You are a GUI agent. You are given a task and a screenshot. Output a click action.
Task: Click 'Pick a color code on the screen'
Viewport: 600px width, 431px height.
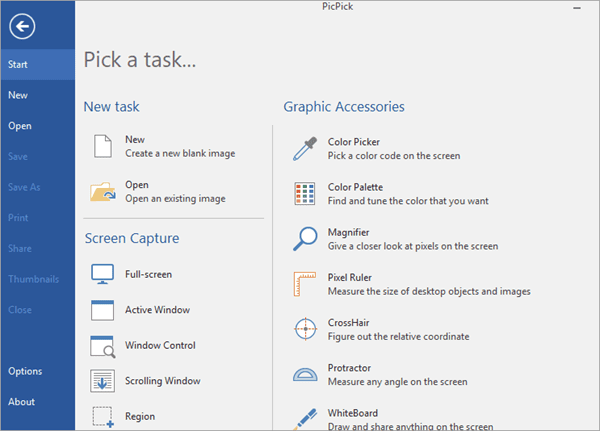(x=394, y=156)
